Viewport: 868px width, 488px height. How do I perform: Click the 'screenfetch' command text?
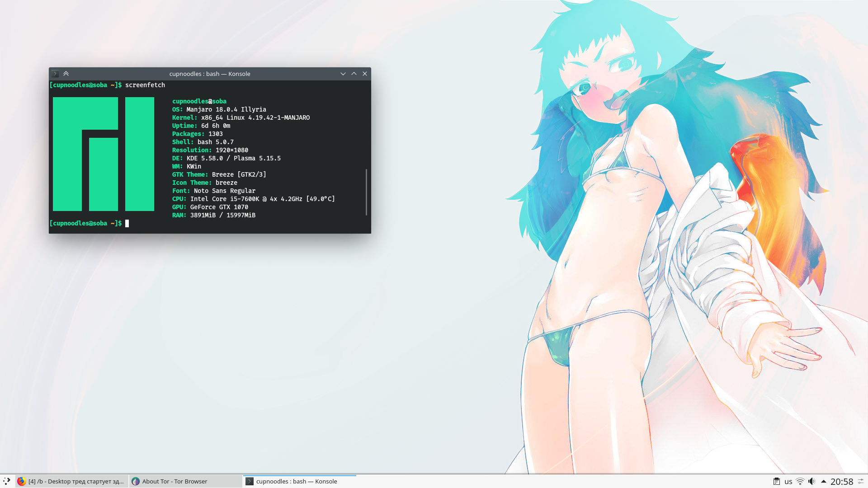coord(145,85)
